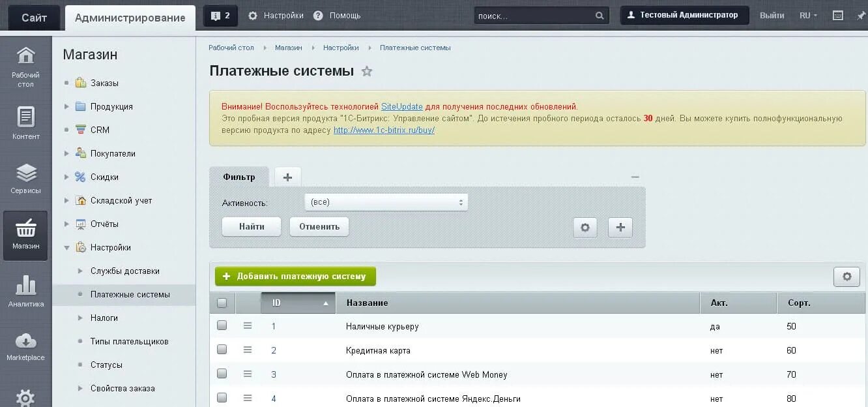Open the SiteUpdate link
Viewport: 868px width, 407px height.
(402, 106)
